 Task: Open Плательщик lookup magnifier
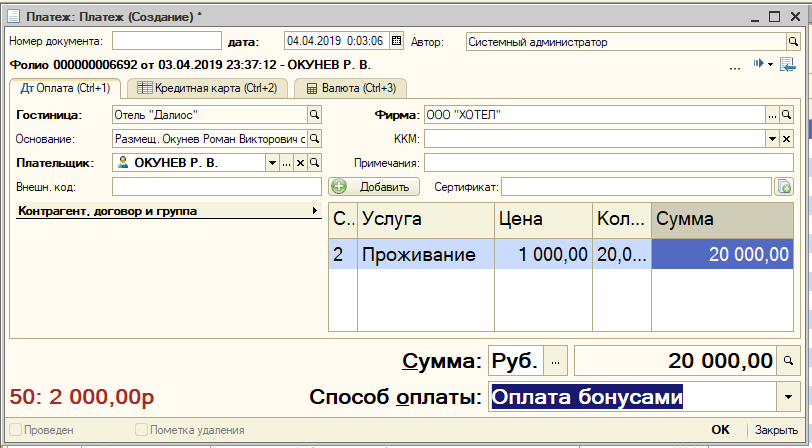coord(314,163)
